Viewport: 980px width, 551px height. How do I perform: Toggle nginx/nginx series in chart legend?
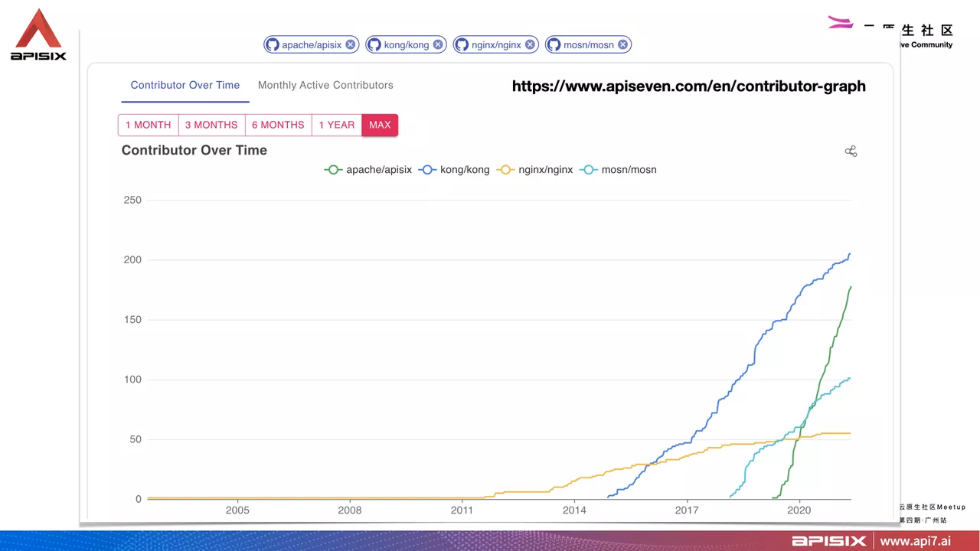pyautogui.click(x=535, y=169)
